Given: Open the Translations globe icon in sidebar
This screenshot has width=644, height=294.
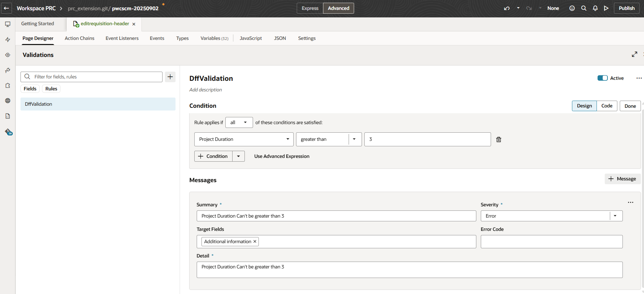Looking at the screenshot, I should 8,101.
